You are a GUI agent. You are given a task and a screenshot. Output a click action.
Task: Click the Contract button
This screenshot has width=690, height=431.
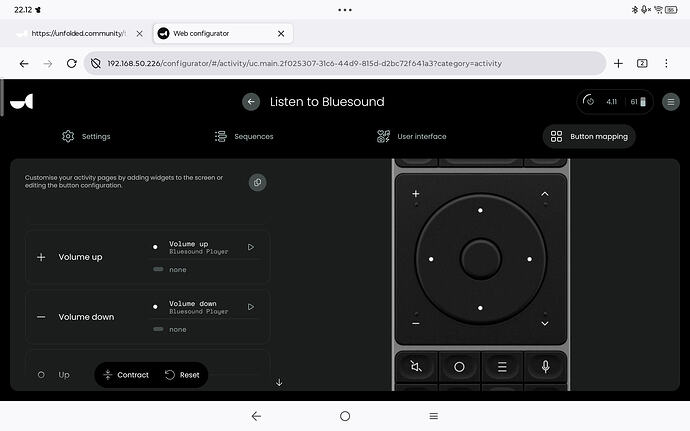click(126, 375)
